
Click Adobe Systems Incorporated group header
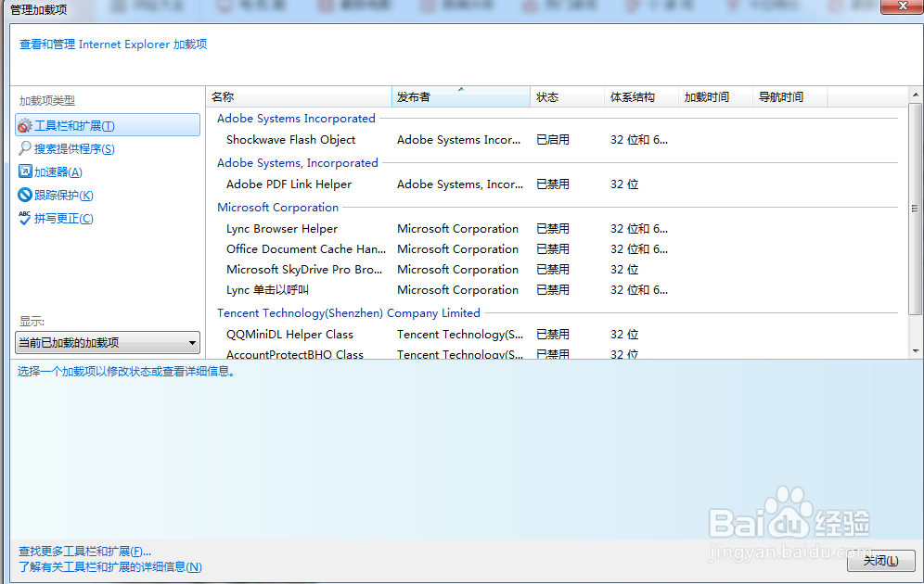[x=296, y=119]
